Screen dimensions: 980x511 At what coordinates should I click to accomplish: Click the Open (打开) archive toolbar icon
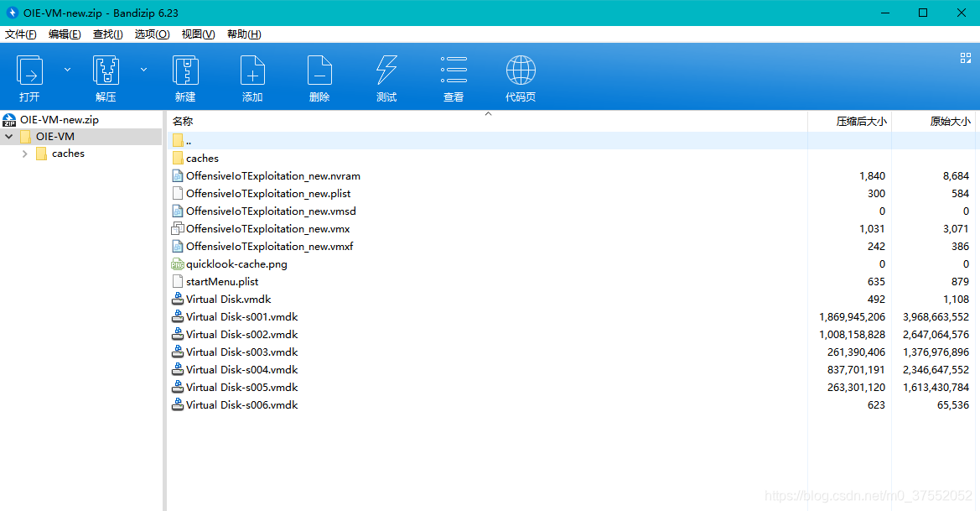(29, 70)
